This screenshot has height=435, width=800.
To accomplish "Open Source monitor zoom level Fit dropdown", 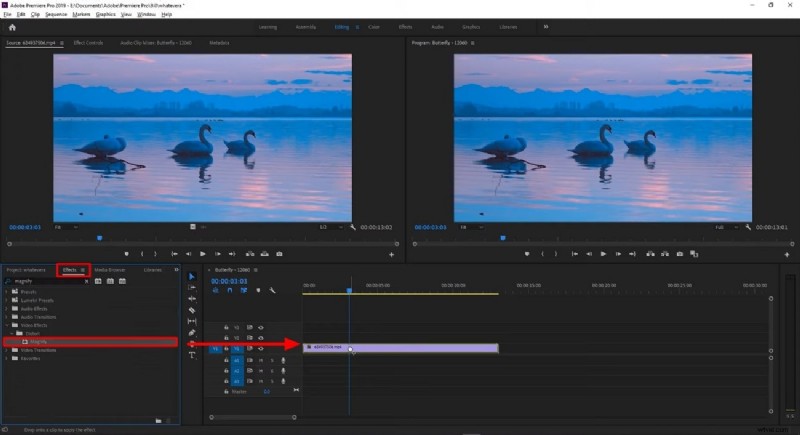I will [x=66, y=227].
